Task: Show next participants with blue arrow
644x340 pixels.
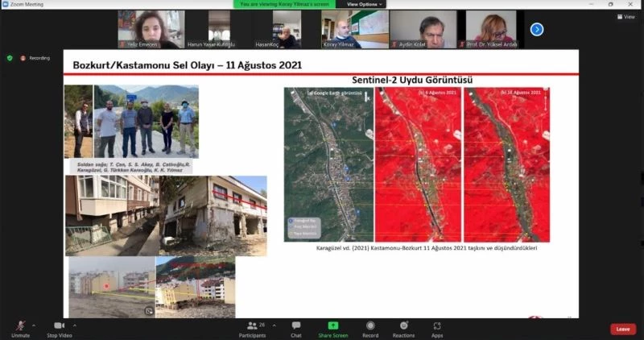Action: click(x=537, y=30)
